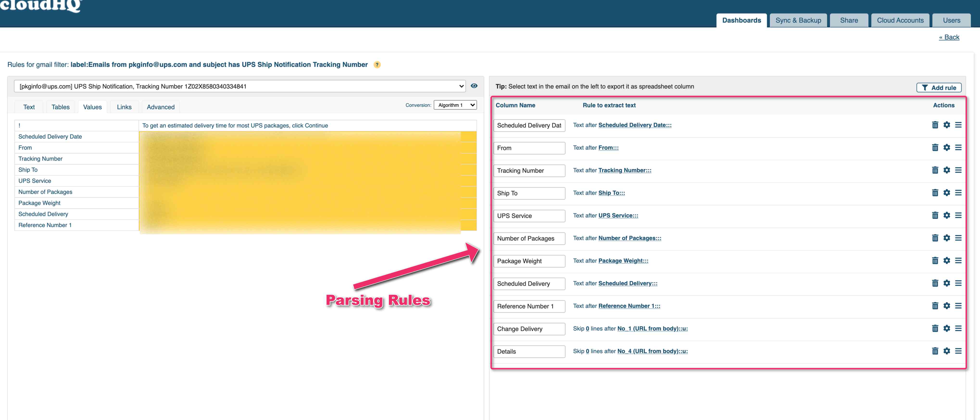This screenshot has height=420, width=980.
Task: Toggle the email preview eye icon
Action: 474,86
